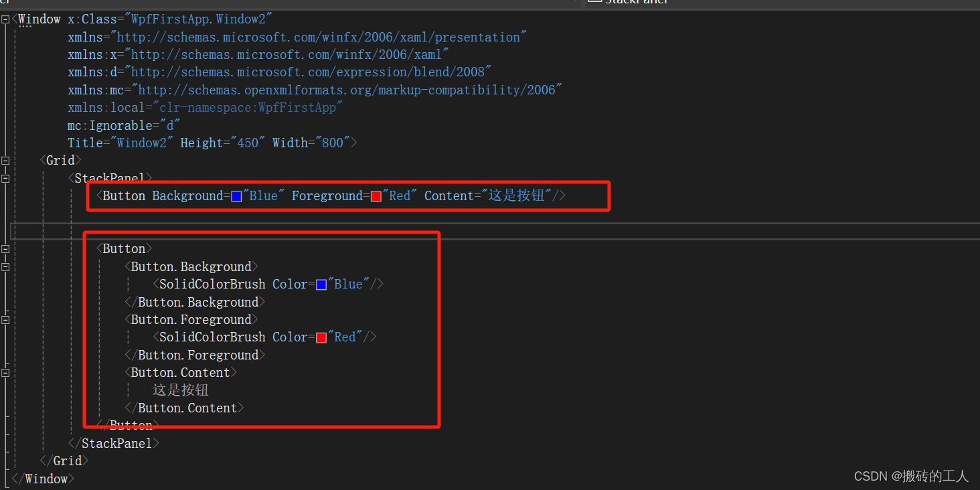
Task: Click the inline Button Background attribute name
Action: [x=187, y=196]
